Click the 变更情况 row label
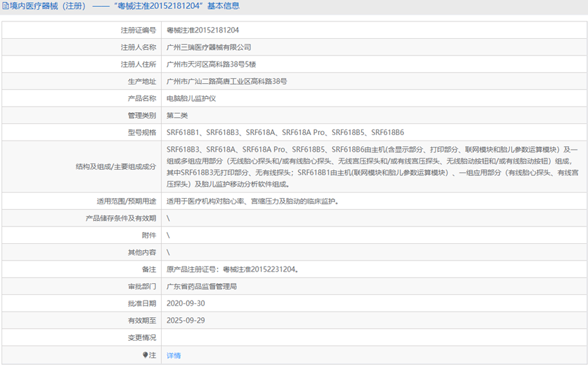The width and height of the screenshot is (588, 365). click(x=141, y=337)
